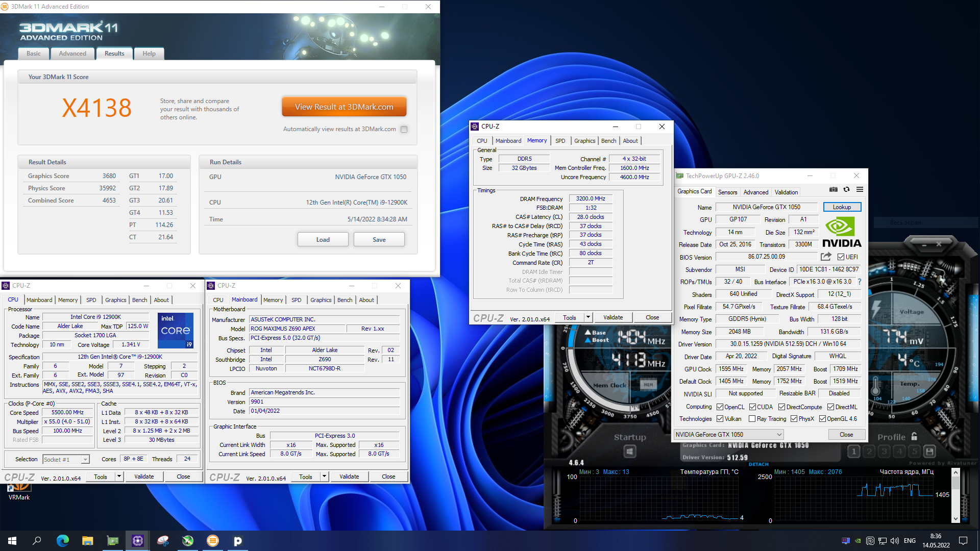This screenshot has width=980, height=551.
Task: Click Afterburner save profile floppy icon
Action: [930, 452]
